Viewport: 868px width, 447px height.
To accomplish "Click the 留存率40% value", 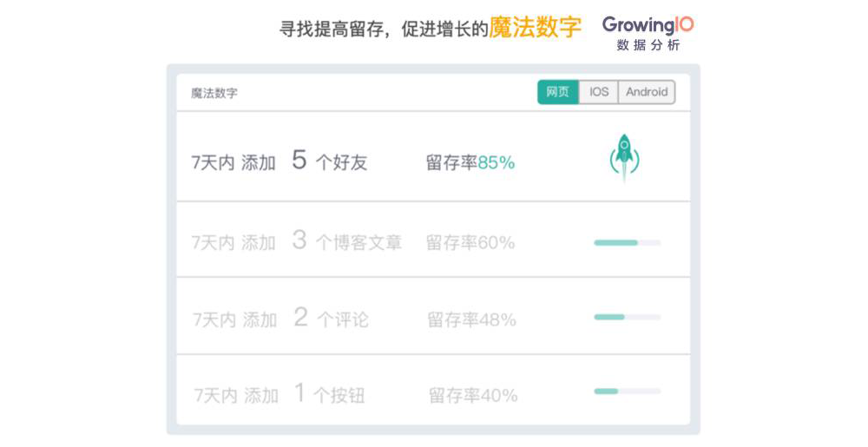I will tap(473, 396).
